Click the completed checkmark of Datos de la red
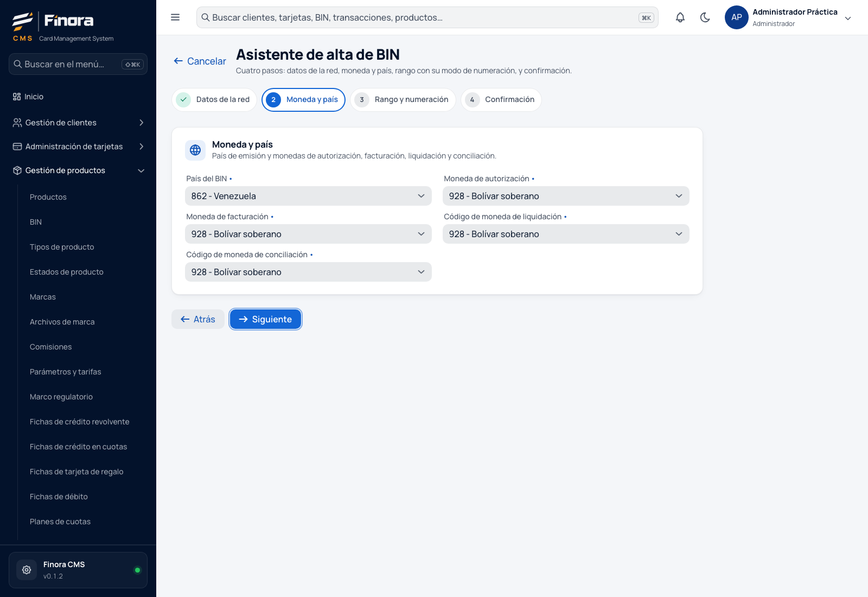The width and height of the screenshot is (868, 597). point(183,100)
